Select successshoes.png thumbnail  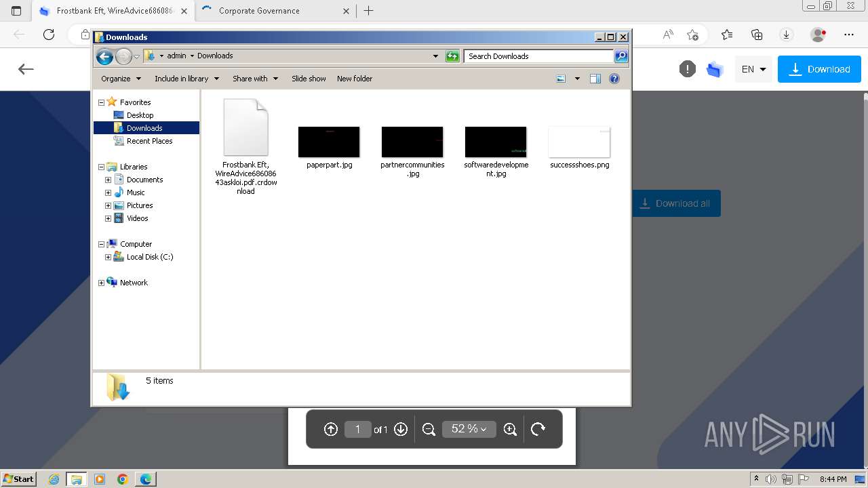click(x=579, y=147)
